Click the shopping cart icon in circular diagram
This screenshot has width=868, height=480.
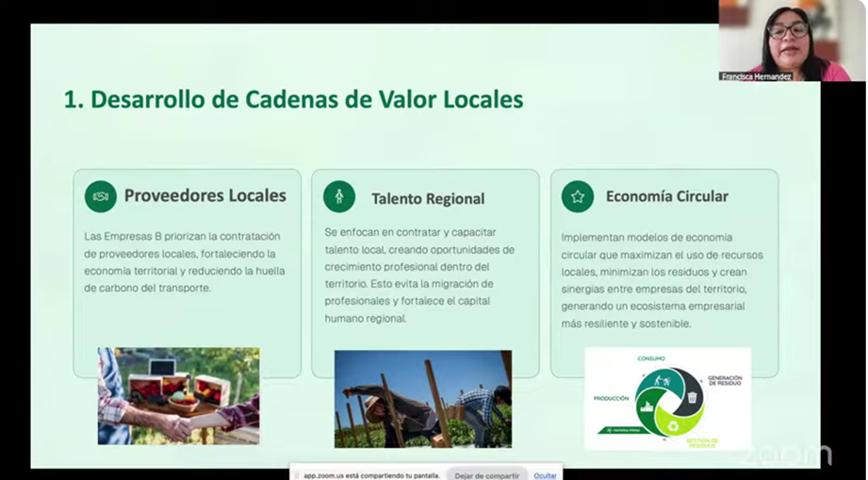[663, 380]
